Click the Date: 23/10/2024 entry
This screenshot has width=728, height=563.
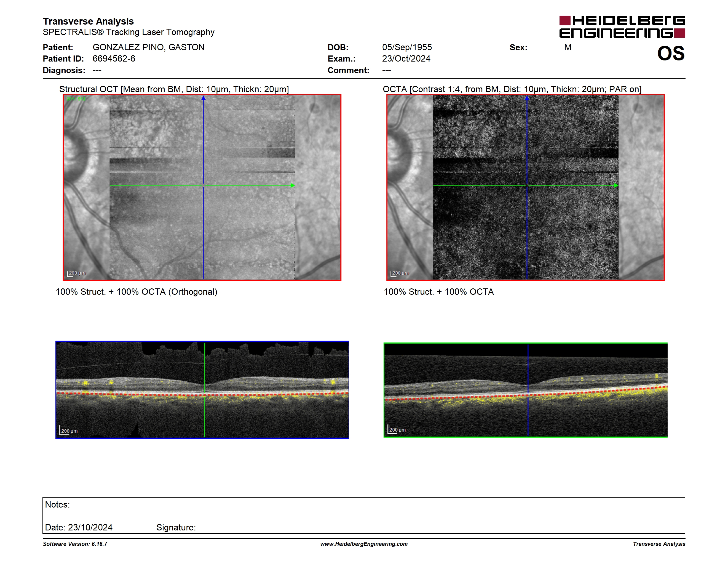coord(79,527)
